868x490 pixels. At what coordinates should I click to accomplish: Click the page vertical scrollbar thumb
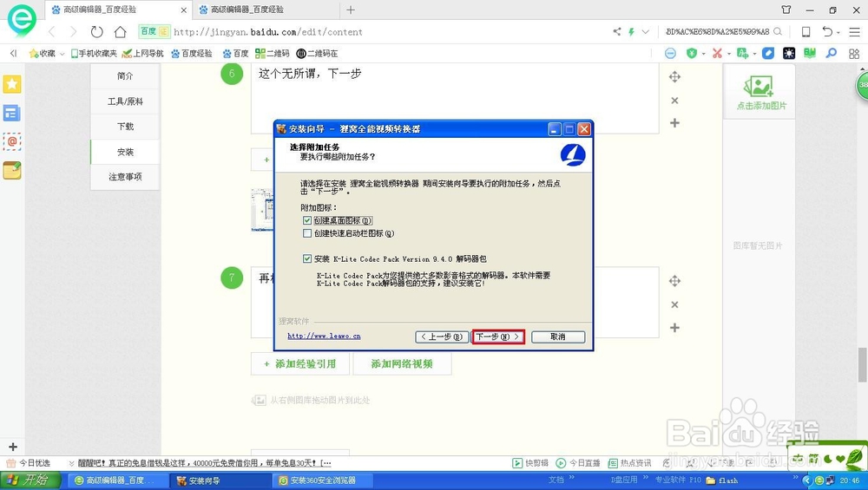coord(863,364)
